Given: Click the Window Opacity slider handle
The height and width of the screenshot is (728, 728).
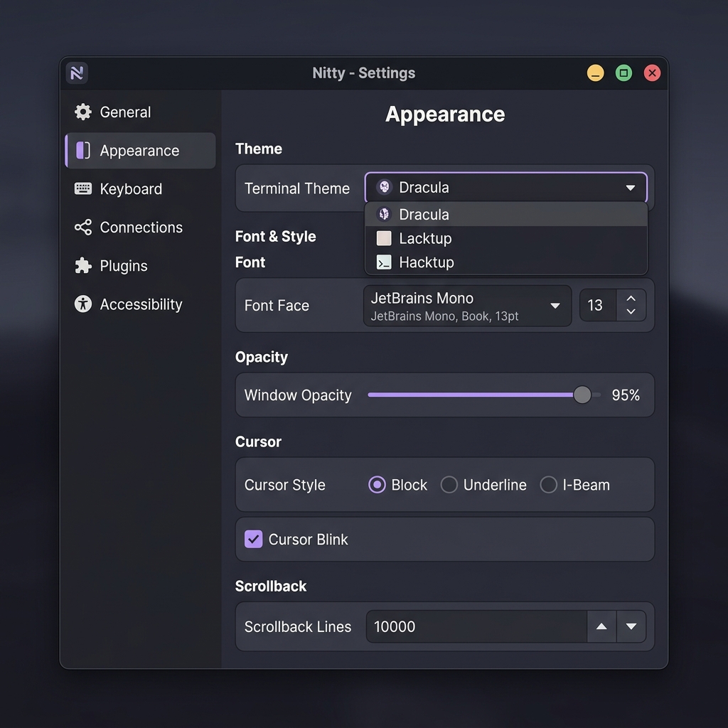Looking at the screenshot, I should click(x=582, y=395).
